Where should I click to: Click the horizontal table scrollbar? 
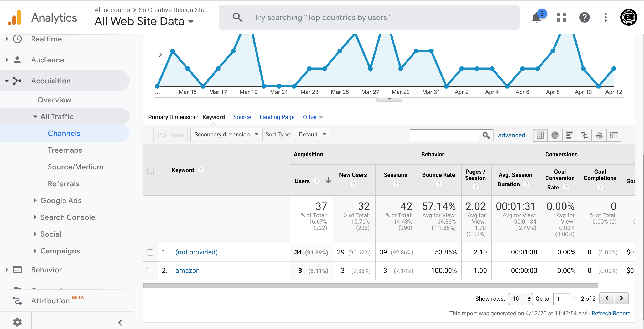pyautogui.click(x=371, y=286)
